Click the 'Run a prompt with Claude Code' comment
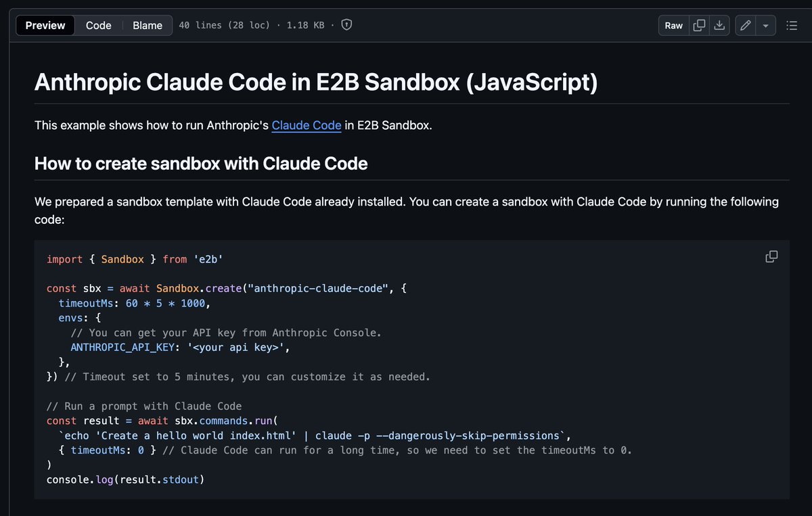Screen dimensions: 812x516 (144, 406)
